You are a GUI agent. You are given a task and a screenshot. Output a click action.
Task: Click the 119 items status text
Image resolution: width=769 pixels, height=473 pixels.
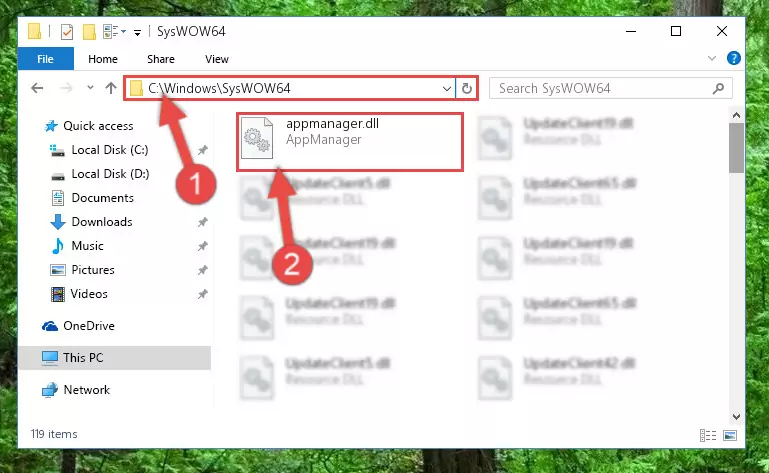pos(54,434)
